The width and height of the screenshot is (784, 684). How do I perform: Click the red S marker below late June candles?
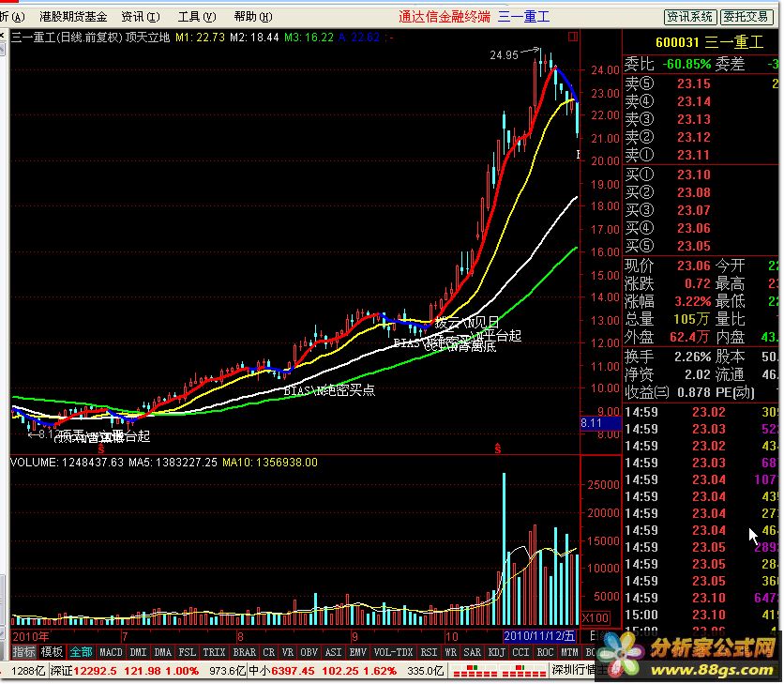[101, 448]
